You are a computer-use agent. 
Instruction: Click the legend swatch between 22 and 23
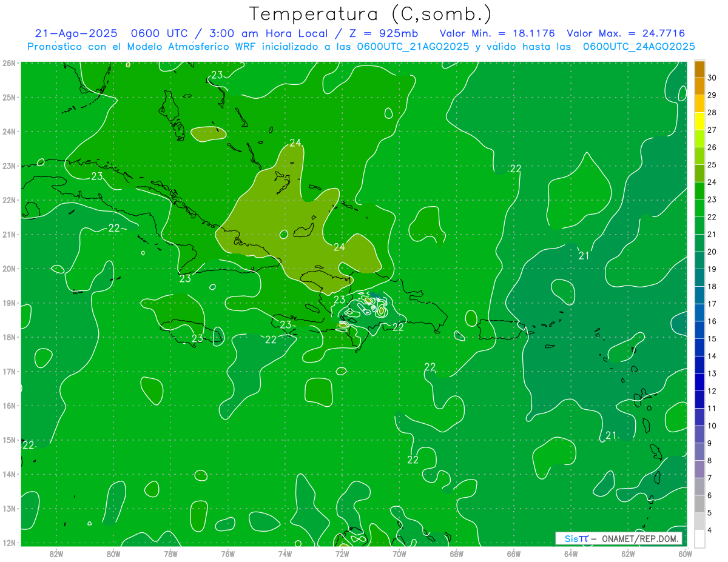tap(699, 208)
